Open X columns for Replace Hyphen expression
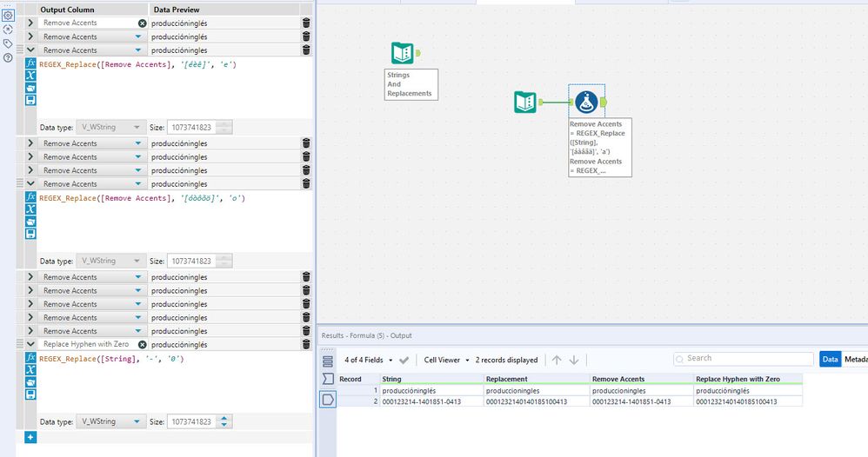The height and width of the screenshot is (457, 868). 30,369
